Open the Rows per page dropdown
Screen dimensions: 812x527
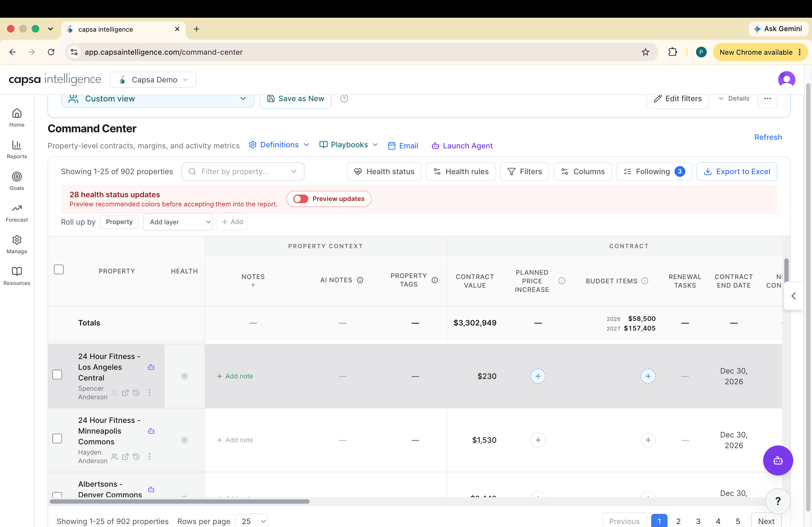[x=251, y=521]
